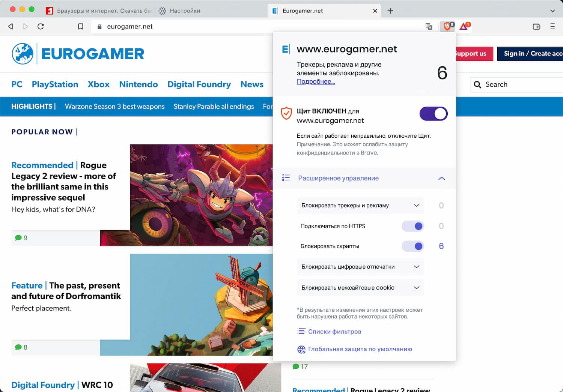Click the large blocked items total 6
563x392 pixels.
click(442, 73)
